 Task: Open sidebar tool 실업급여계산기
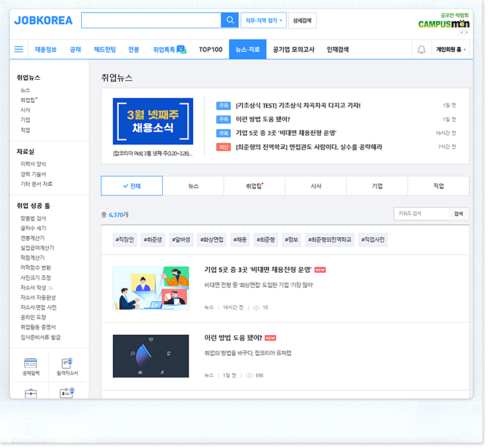38,248
